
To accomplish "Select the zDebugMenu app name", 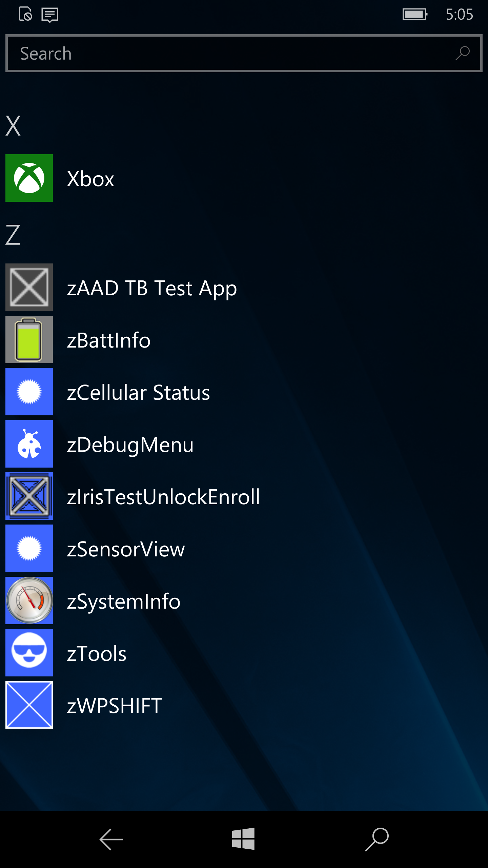I will (x=130, y=445).
